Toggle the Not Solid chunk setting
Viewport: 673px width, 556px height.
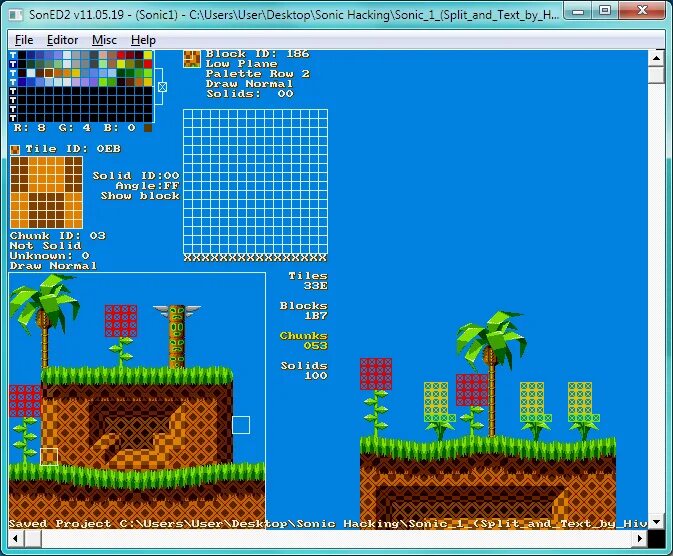click(45, 246)
